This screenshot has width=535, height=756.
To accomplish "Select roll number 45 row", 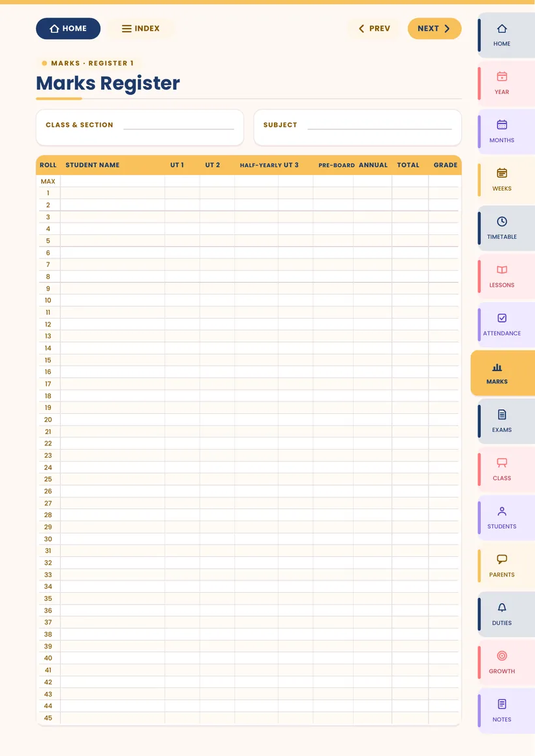I will [x=249, y=718].
